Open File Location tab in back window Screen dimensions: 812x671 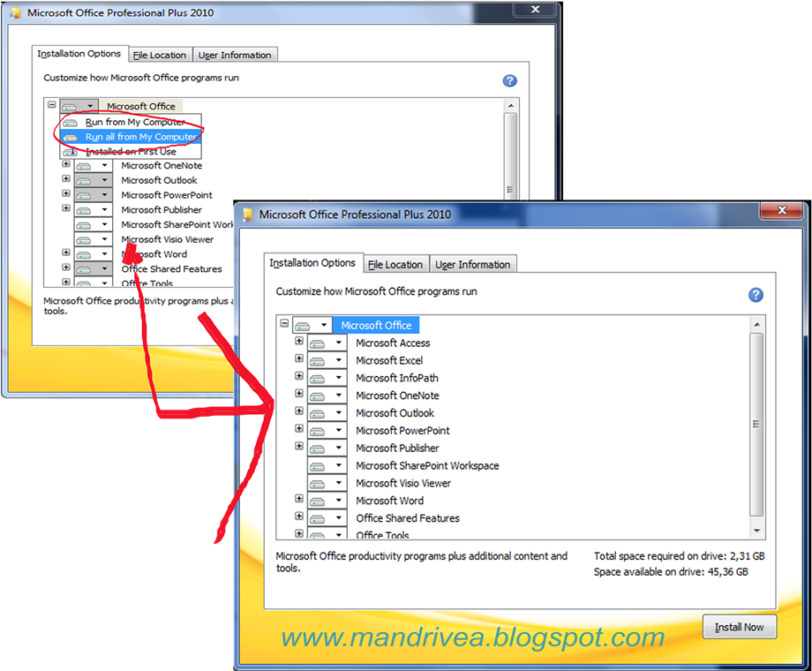tap(160, 55)
